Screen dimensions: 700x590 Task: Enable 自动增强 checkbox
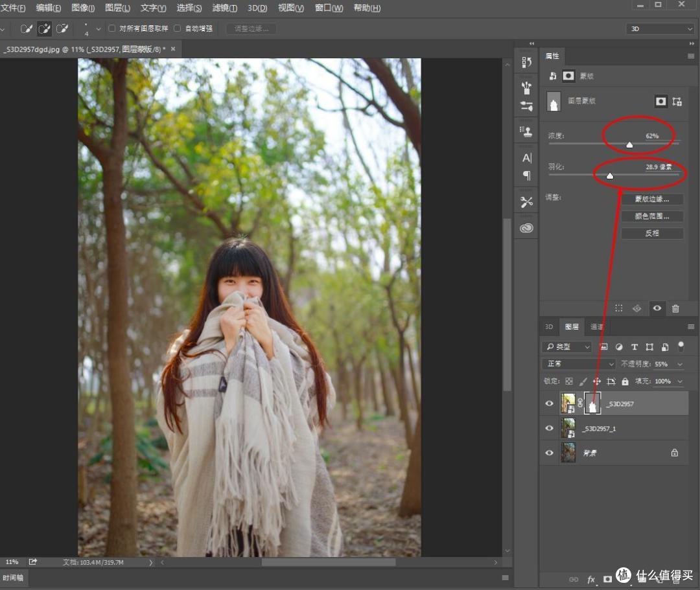pyautogui.click(x=177, y=28)
